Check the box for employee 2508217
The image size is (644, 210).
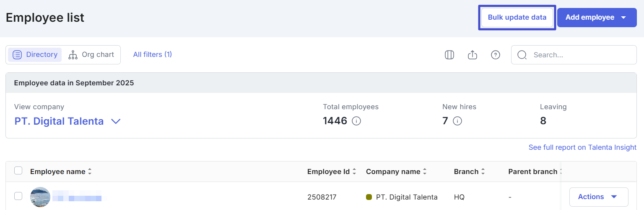point(18,196)
